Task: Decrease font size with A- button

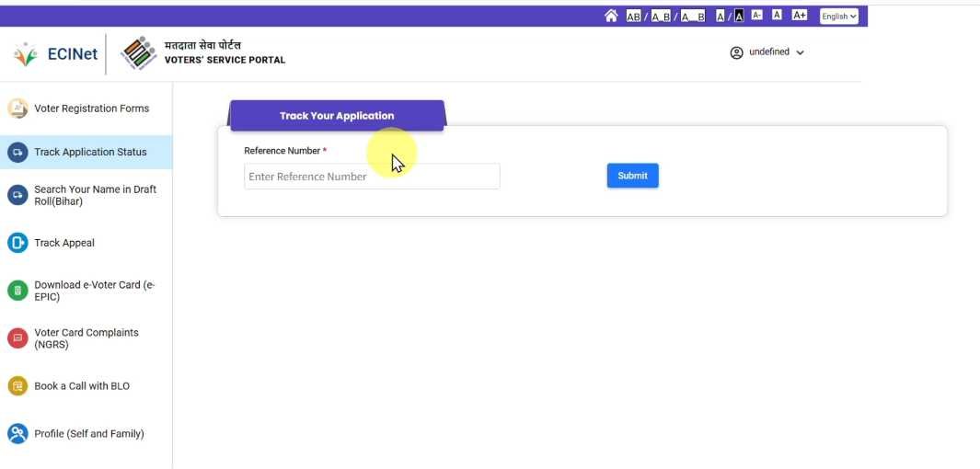Action: (x=756, y=16)
